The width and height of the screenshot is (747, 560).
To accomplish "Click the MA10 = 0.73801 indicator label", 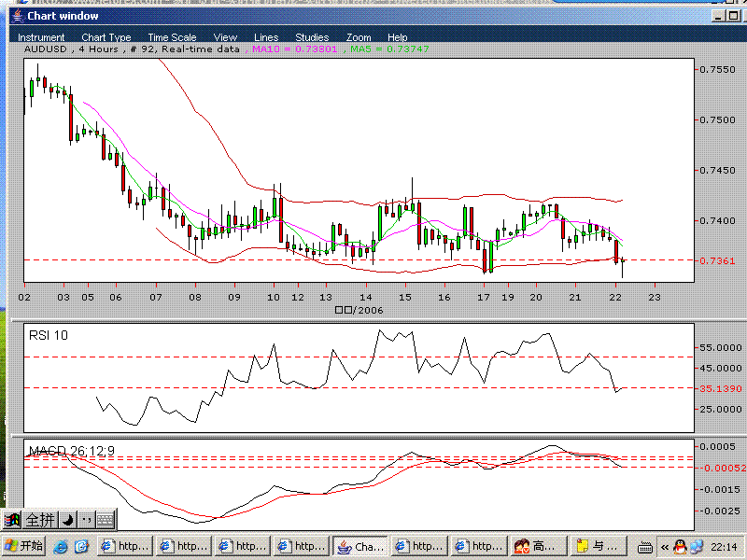I will click(x=294, y=49).
